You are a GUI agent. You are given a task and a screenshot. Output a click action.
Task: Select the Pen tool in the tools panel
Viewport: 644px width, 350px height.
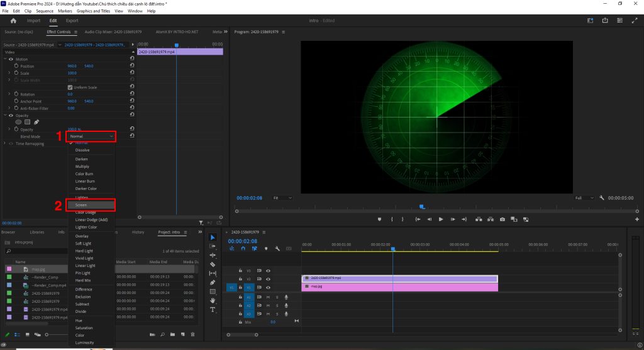click(x=213, y=283)
